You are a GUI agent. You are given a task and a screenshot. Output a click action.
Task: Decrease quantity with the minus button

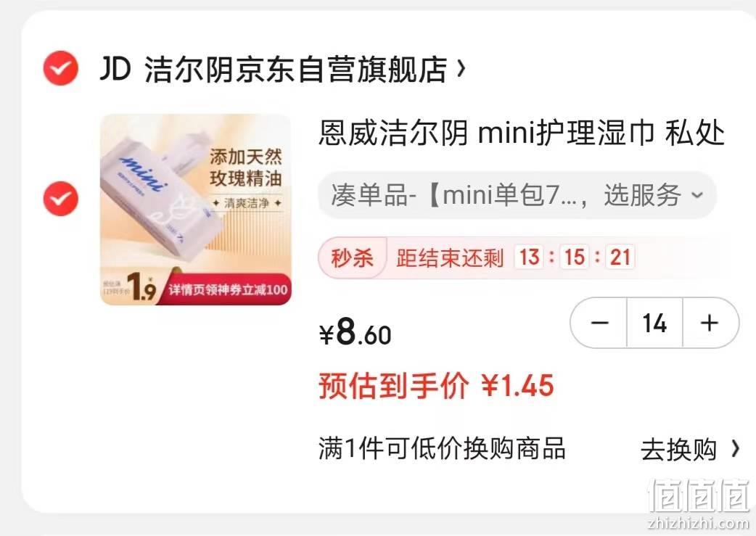pos(599,323)
